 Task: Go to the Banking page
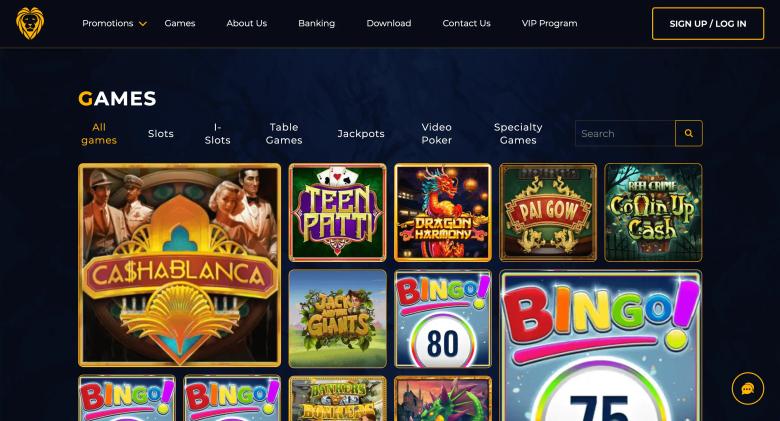click(x=316, y=23)
